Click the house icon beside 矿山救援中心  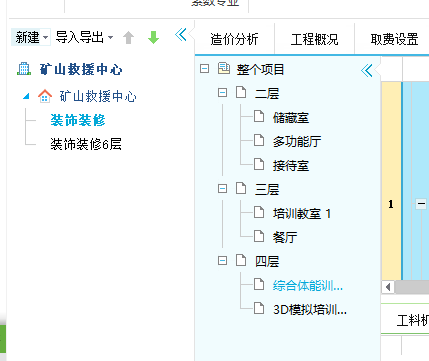pyautogui.click(x=45, y=96)
